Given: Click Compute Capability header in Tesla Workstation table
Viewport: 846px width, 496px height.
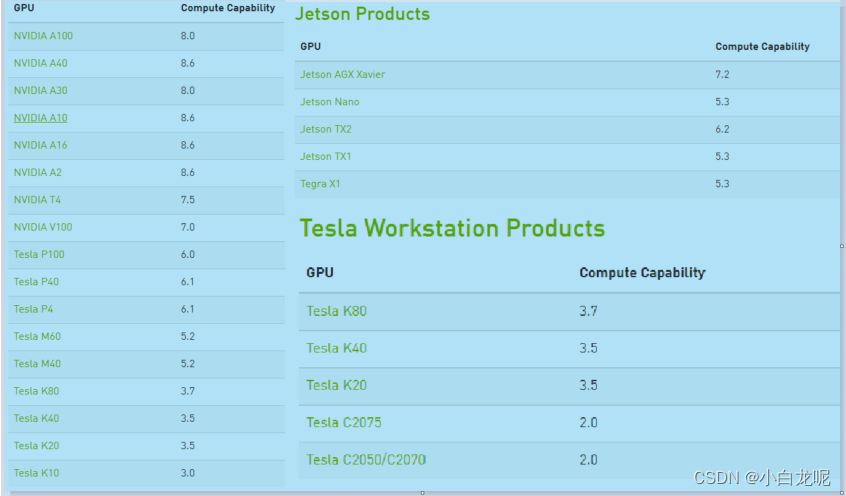Looking at the screenshot, I should (643, 273).
